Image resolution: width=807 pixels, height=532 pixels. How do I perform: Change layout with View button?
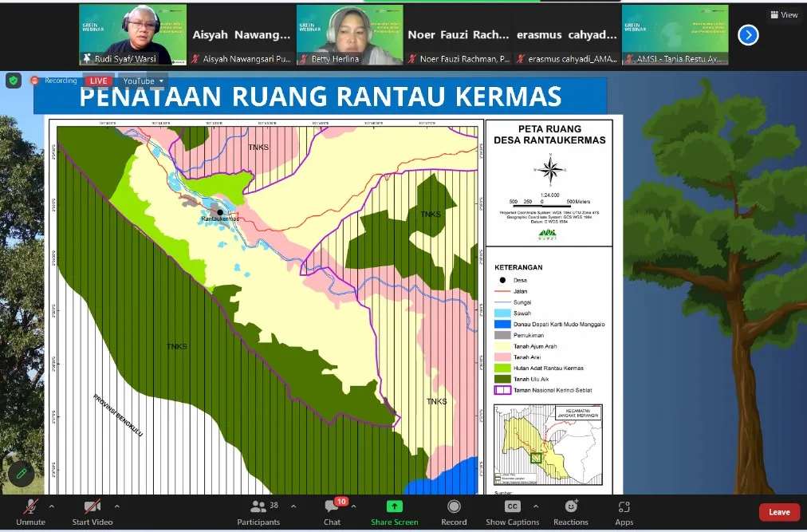click(784, 15)
